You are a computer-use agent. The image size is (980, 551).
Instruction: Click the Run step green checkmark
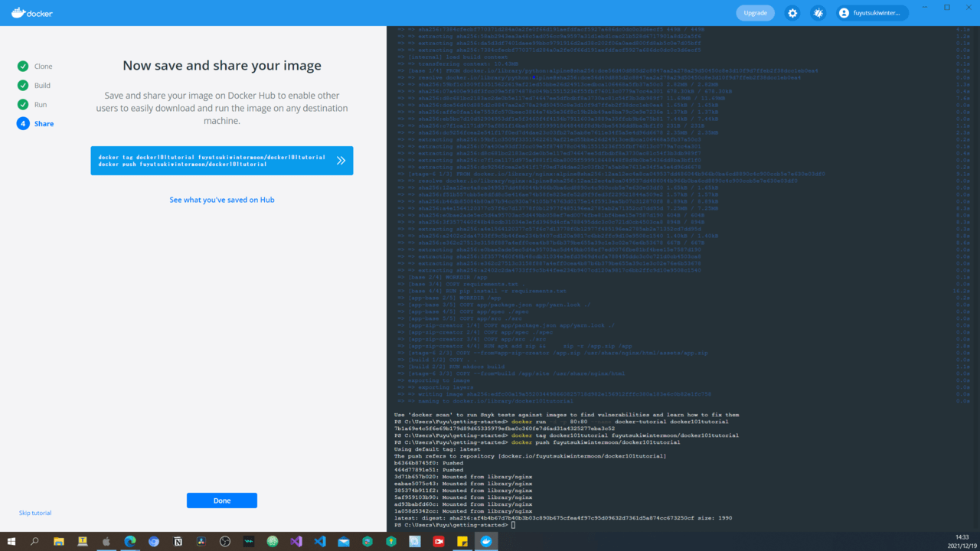pyautogui.click(x=23, y=105)
